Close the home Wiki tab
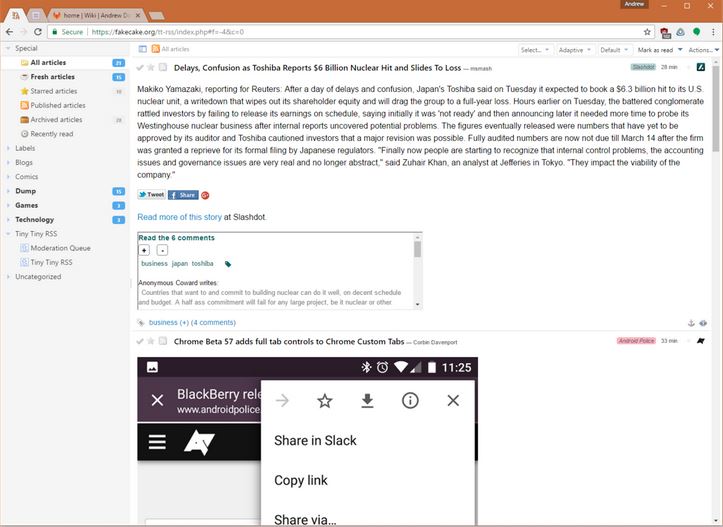 (x=137, y=15)
